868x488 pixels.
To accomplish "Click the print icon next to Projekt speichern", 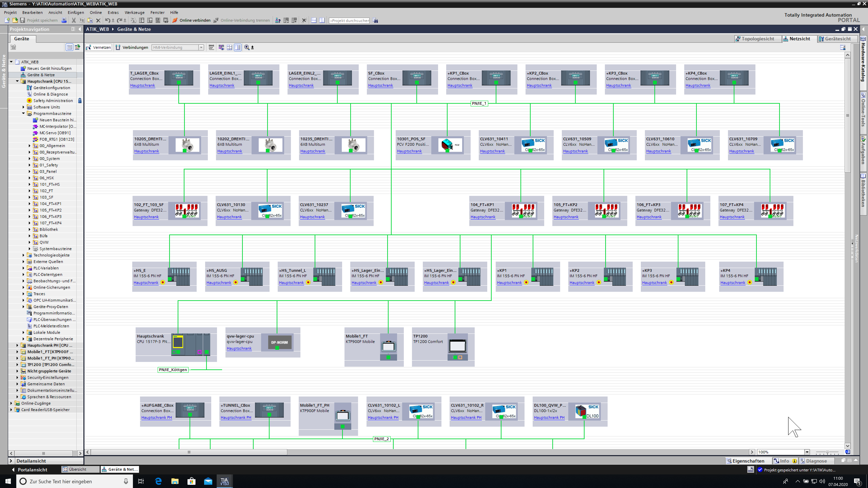I will click(x=64, y=20).
